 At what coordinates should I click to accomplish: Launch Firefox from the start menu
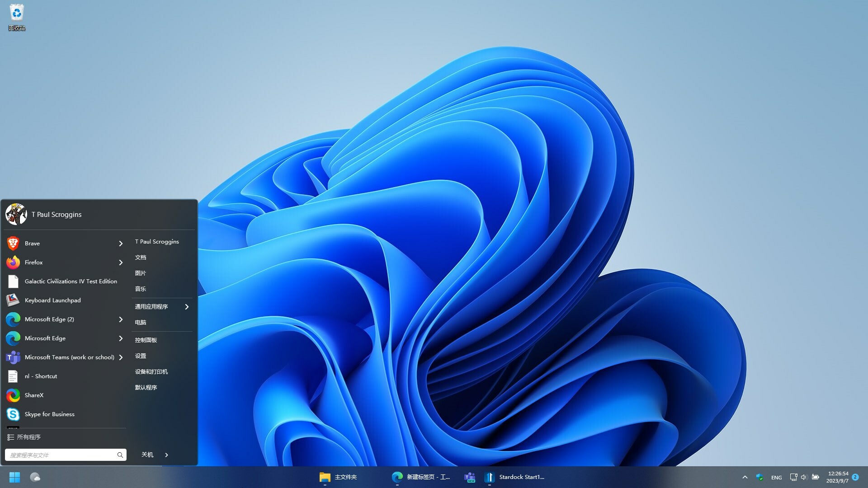tap(33, 263)
